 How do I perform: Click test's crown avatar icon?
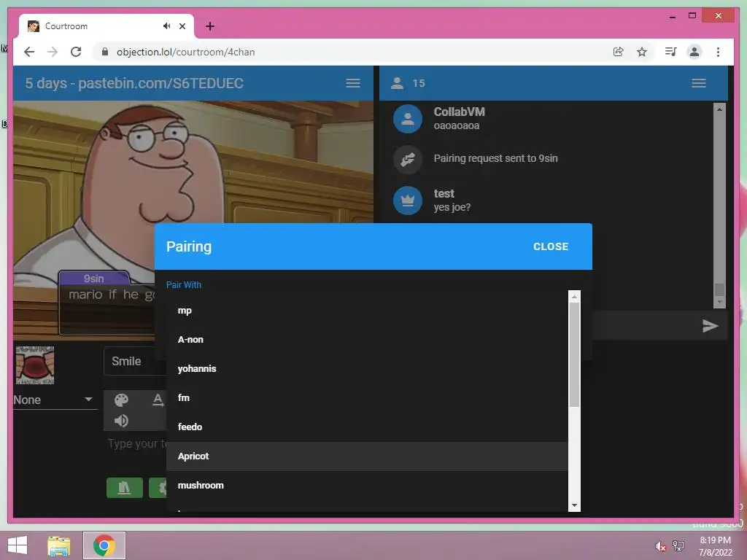click(407, 201)
